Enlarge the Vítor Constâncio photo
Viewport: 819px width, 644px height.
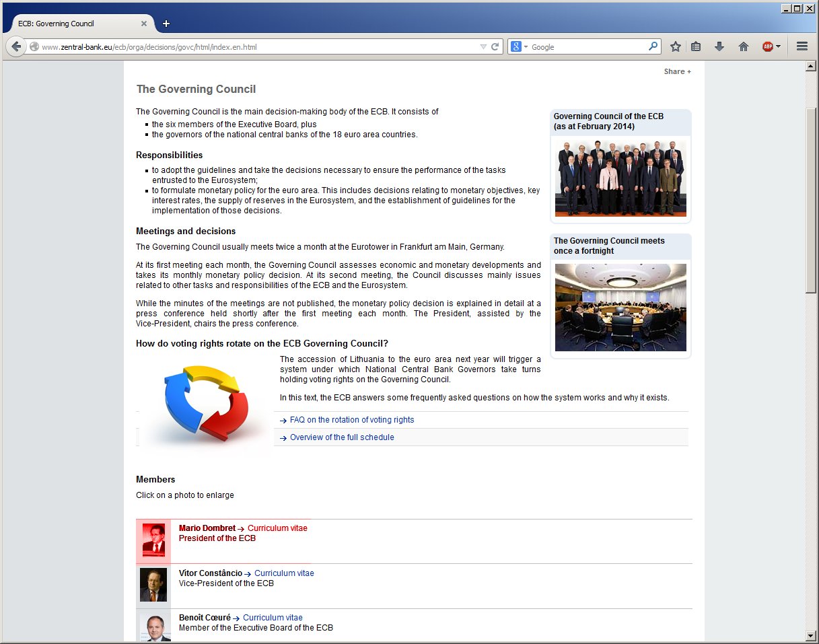point(153,585)
